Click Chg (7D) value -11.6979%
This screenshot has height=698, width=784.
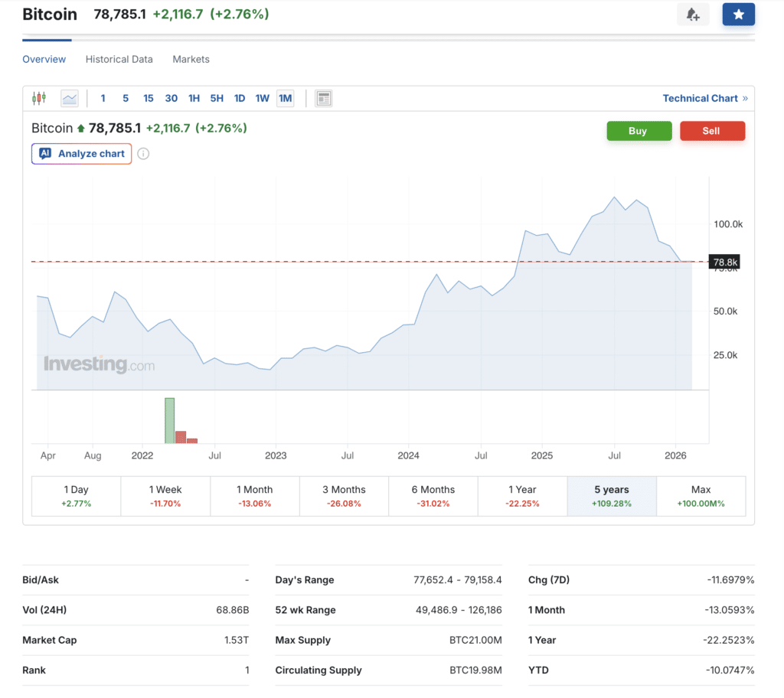pyautogui.click(x=730, y=580)
